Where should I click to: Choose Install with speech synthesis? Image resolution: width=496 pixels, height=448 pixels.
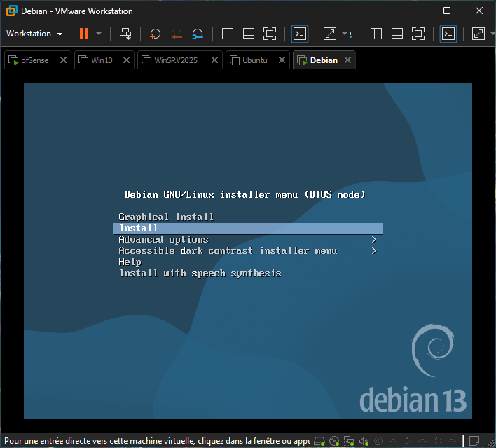(200, 273)
